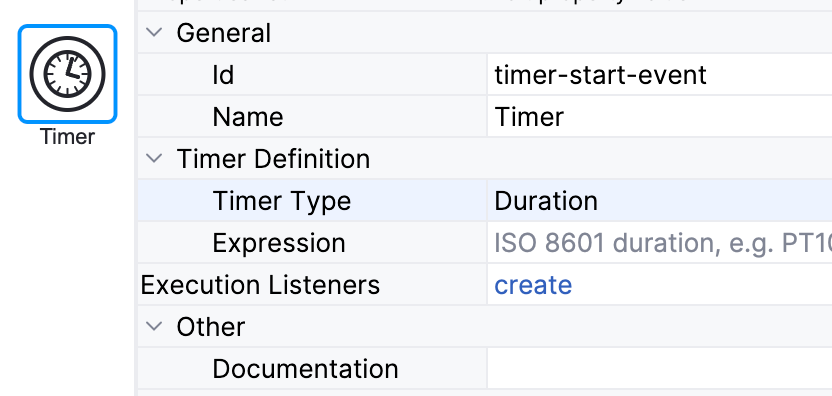Select the Id property label
This screenshot has height=396, width=832.
[x=223, y=75]
